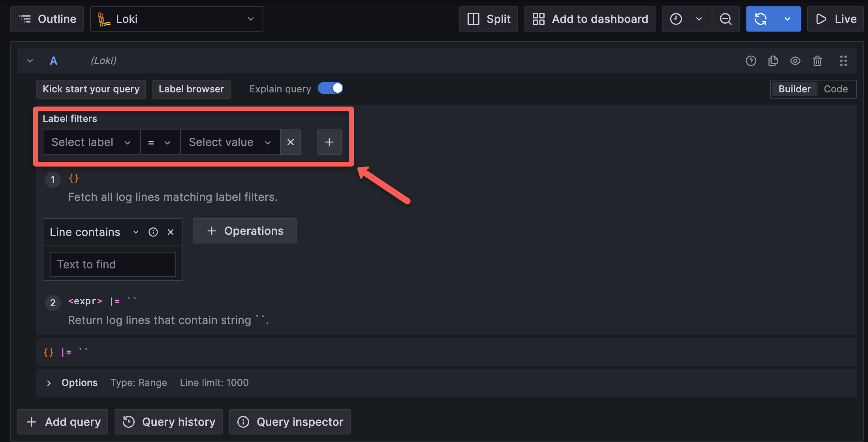Remove the Line contains operation
The image size is (868, 442).
tap(171, 232)
